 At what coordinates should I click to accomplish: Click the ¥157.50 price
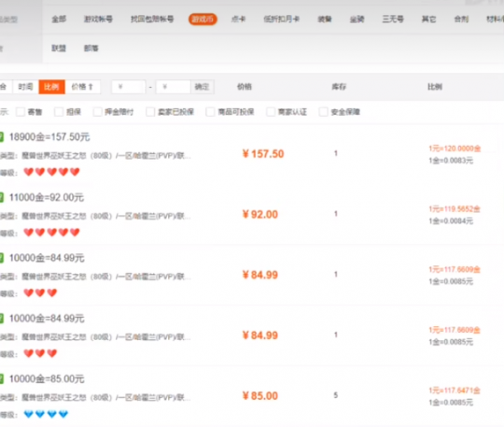click(x=263, y=154)
